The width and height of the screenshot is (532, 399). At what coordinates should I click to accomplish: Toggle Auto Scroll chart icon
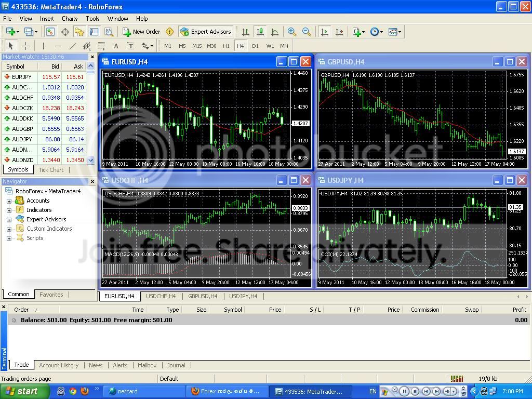coord(325,32)
